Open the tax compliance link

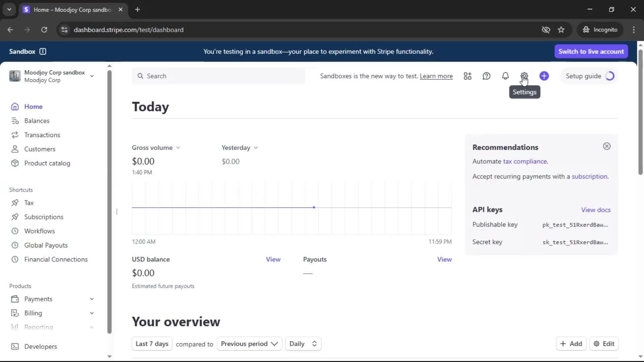[x=525, y=161]
